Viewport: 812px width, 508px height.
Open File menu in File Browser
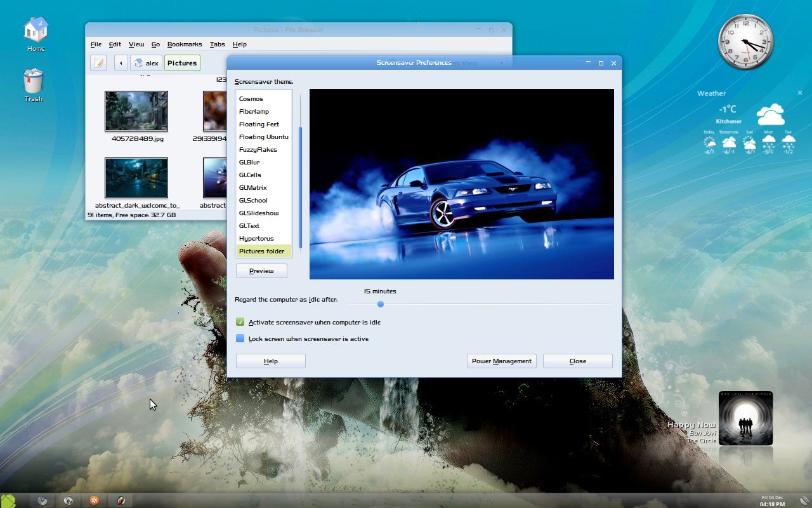coord(96,44)
